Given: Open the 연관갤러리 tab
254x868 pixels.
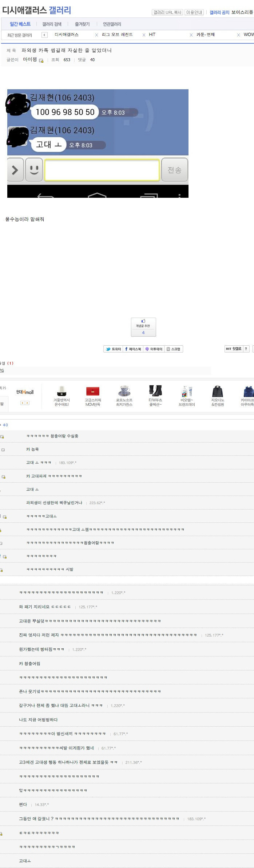Looking at the screenshot, I should point(112,24).
